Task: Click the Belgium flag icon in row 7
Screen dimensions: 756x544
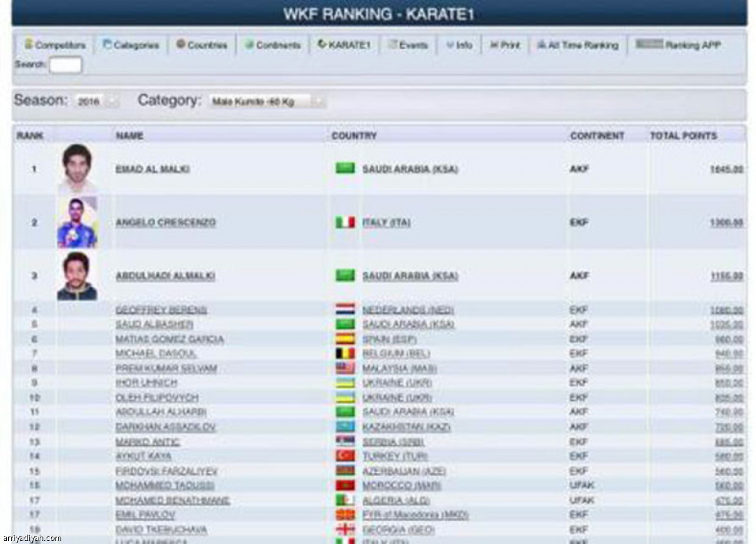Action: click(345, 354)
